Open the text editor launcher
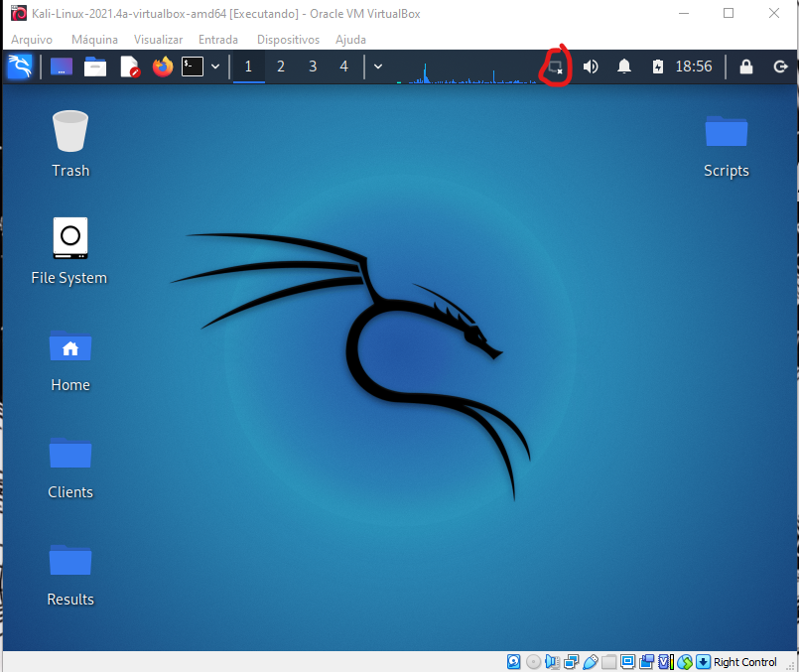The image size is (799, 672). point(129,67)
